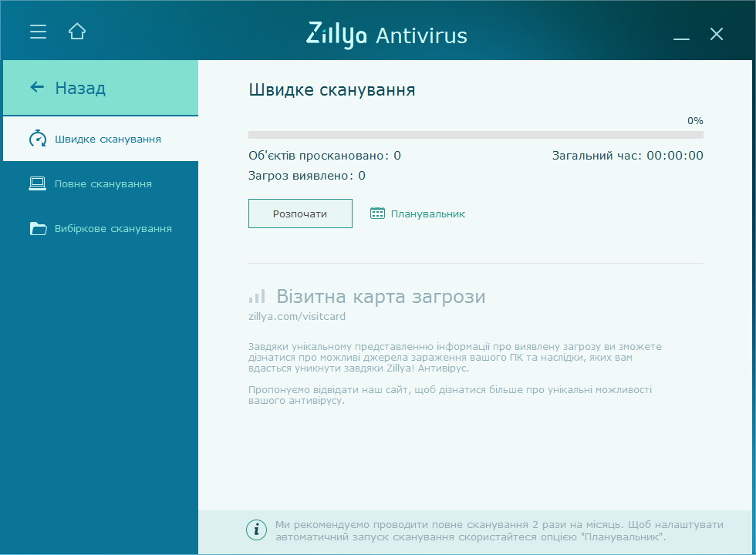This screenshot has width=756, height=555.
Task: Click the Home icon in the title bar
Action: 77,32
